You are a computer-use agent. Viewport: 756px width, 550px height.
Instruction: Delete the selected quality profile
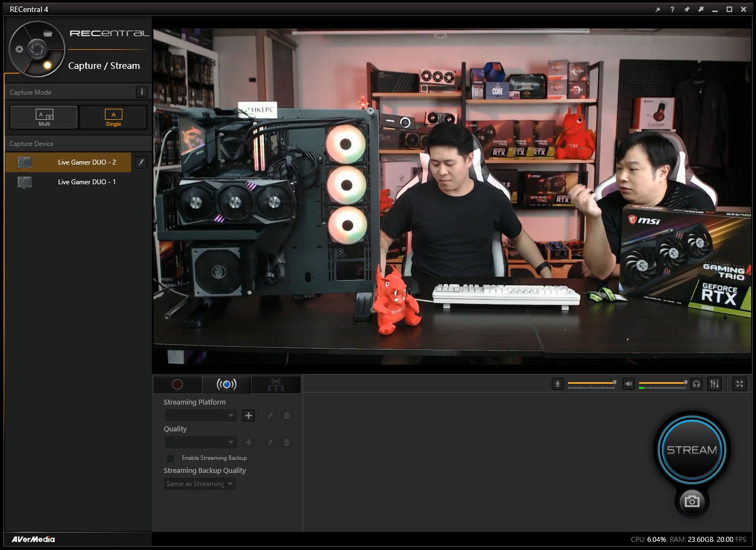[x=287, y=442]
